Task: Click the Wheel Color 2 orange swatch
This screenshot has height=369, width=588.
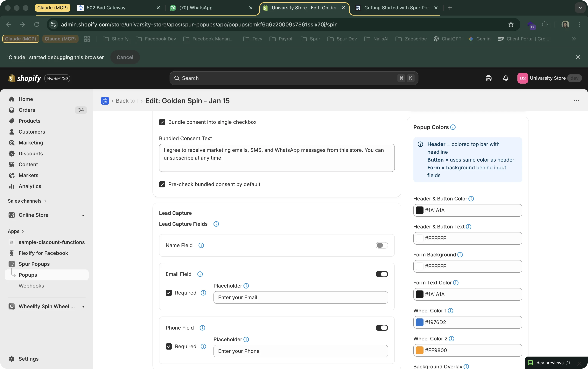Action: (x=419, y=350)
